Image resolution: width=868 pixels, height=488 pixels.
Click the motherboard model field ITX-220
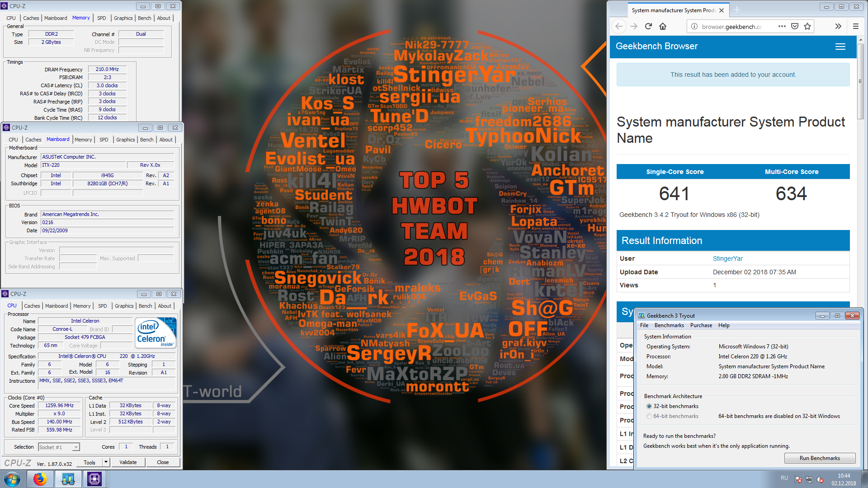click(x=83, y=165)
